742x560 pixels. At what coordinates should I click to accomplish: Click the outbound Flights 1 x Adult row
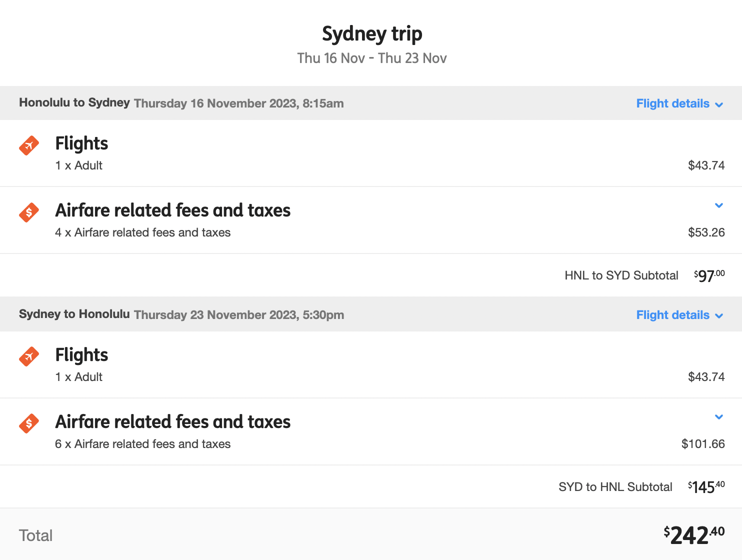pyautogui.click(x=371, y=153)
